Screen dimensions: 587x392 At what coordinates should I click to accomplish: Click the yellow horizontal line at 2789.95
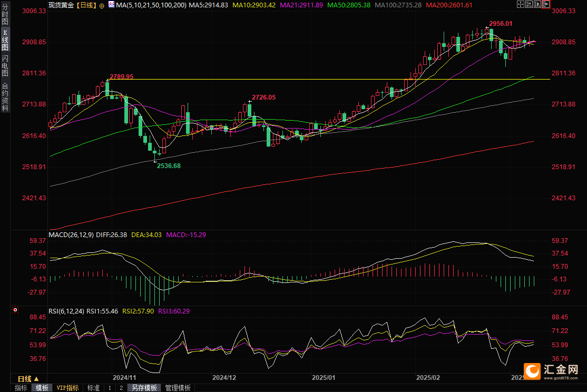tap(329, 80)
